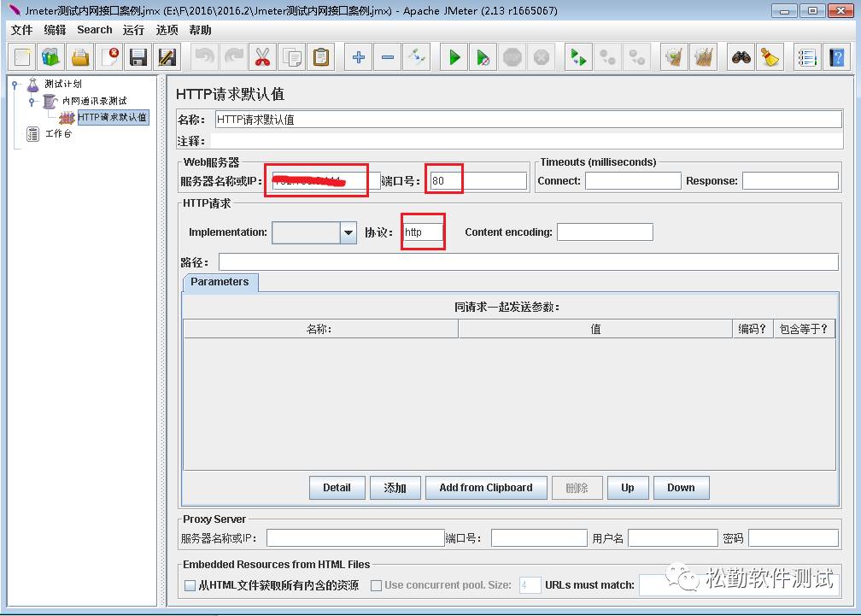Click the Close test plan icon
This screenshot has width=861, height=616.
[109, 57]
